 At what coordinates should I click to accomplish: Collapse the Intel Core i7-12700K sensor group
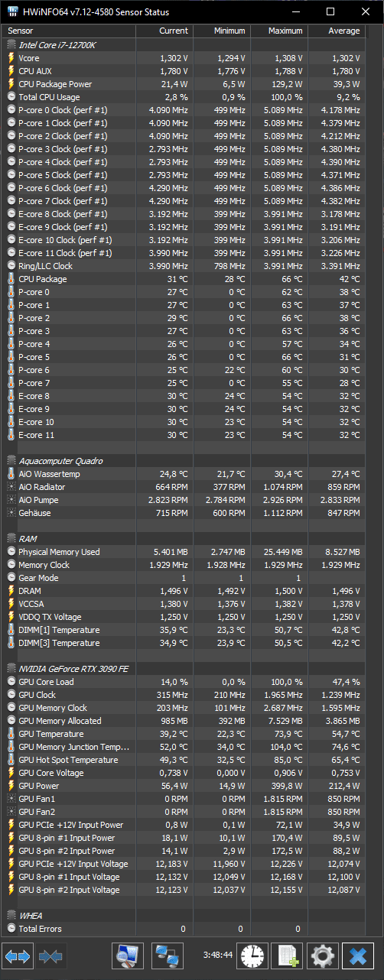pos(11,45)
